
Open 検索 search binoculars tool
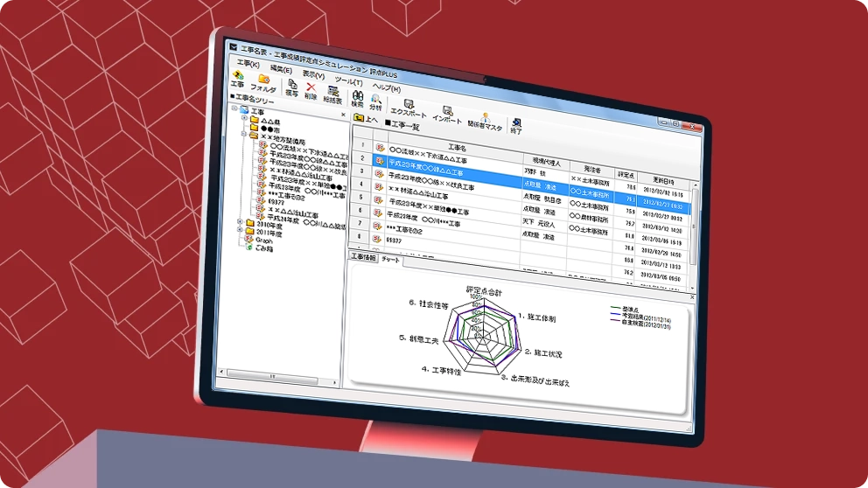357,98
